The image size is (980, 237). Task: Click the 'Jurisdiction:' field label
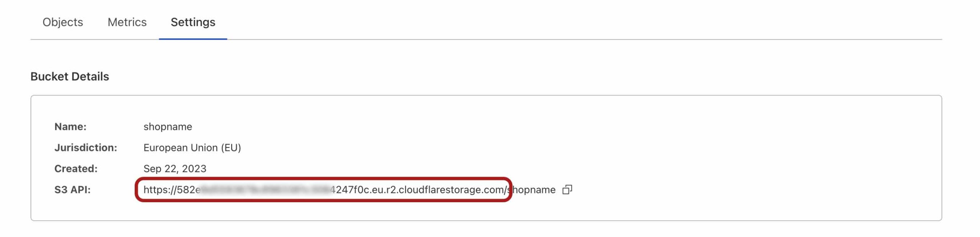[86, 148]
